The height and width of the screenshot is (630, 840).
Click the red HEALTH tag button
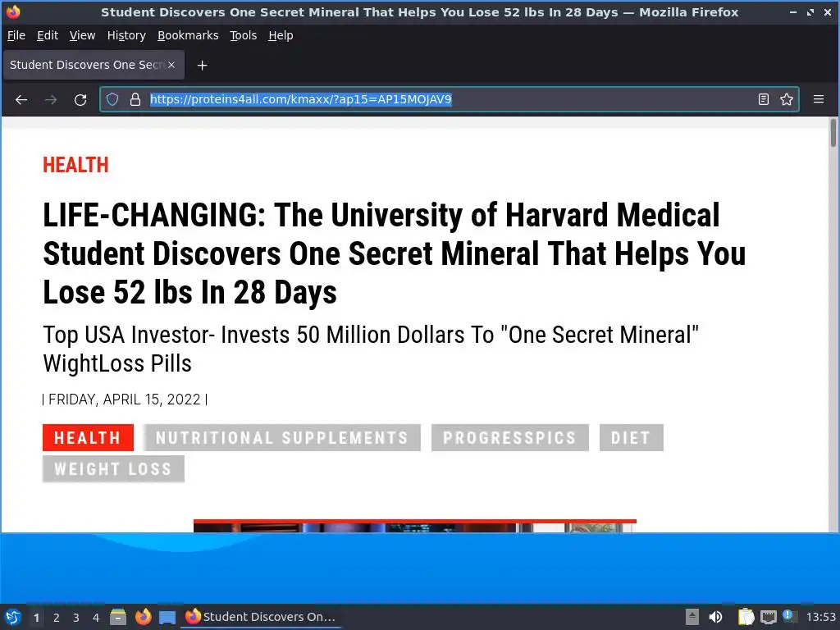(88, 438)
